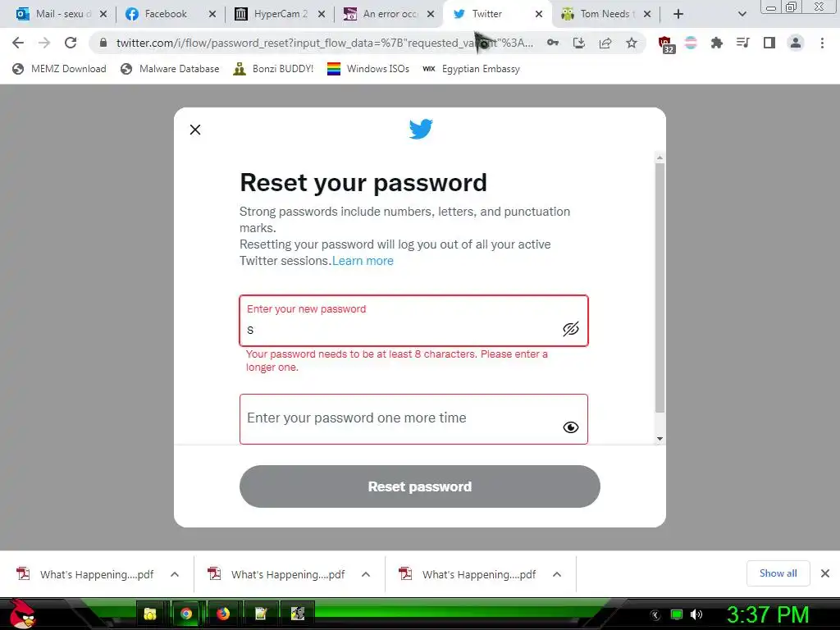Click the Reset password button
840x630 pixels.
point(419,486)
